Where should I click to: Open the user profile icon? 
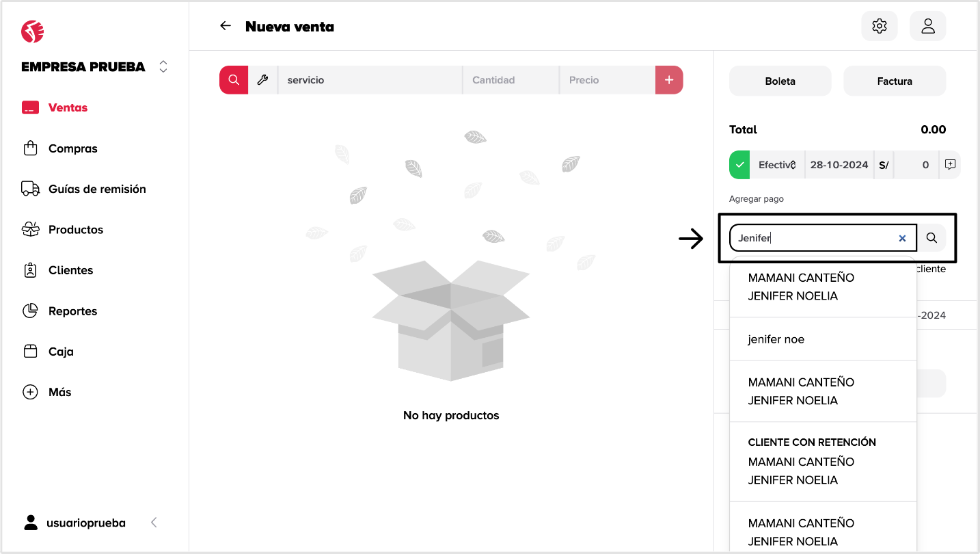927,26
